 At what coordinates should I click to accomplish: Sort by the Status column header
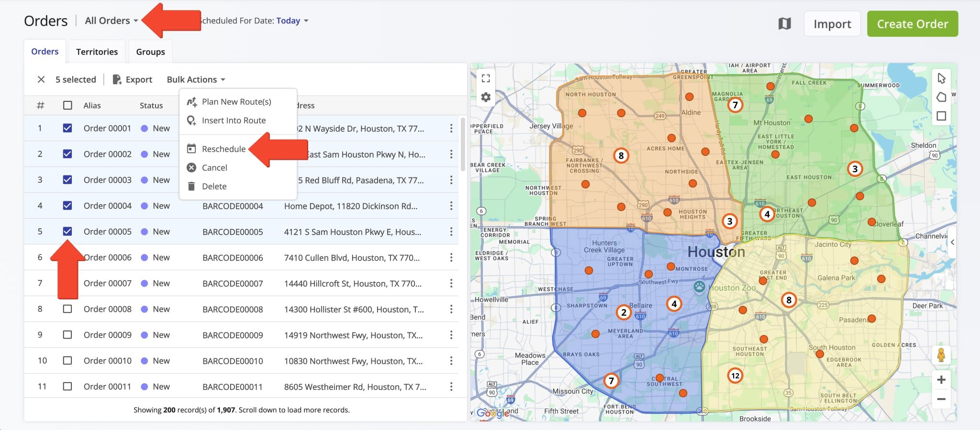tap(151, 105)
